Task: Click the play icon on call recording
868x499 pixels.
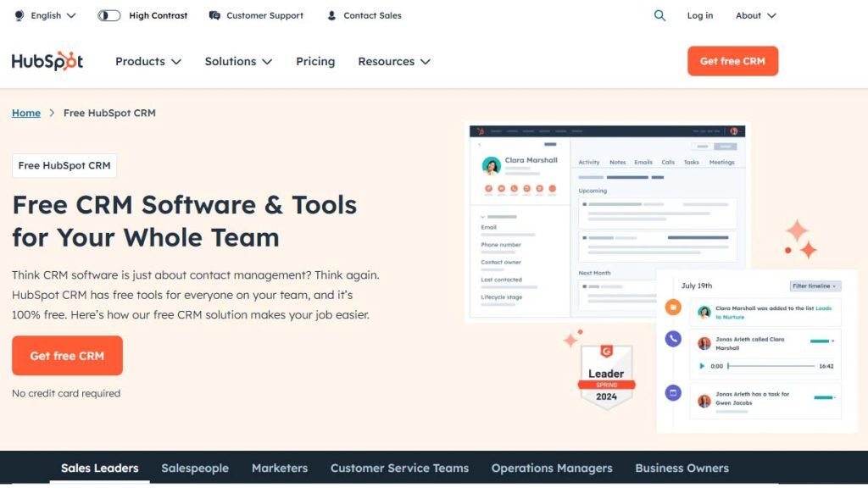Action: pyautogui.click(x=702, y=366)
